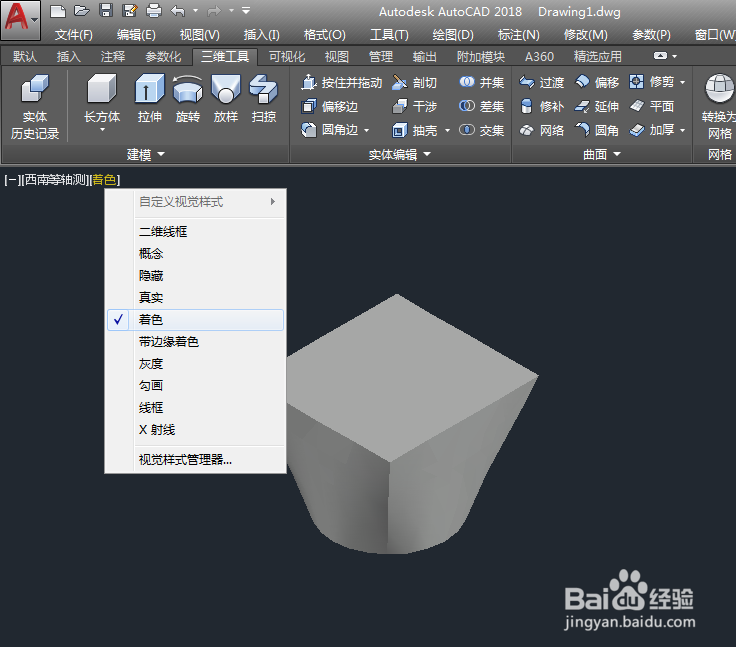Expand the Modeling (建模) panel
This screenshot has height=647, width=736.
click(x=146, y=154)
